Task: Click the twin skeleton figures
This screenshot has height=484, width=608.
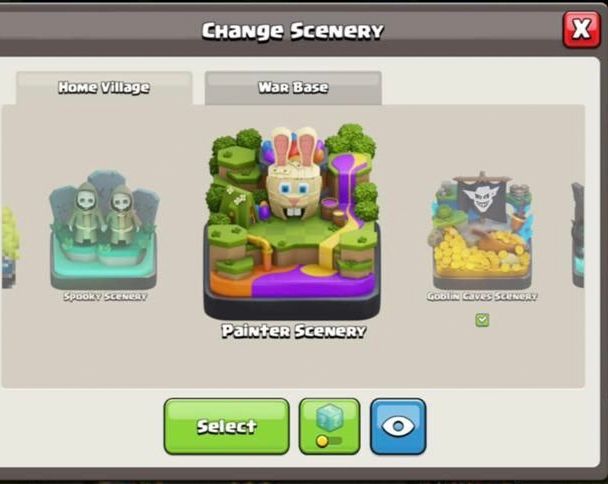Action: point(105,213)
